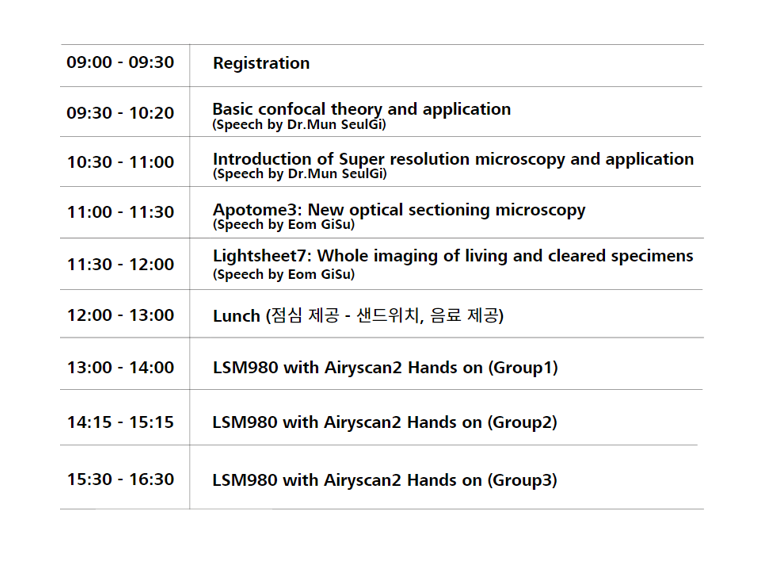The width and height of the screenshot is (773, 580).
Task: Select the 13:00 - 14:00 time cell
Action: coord(120,368)
